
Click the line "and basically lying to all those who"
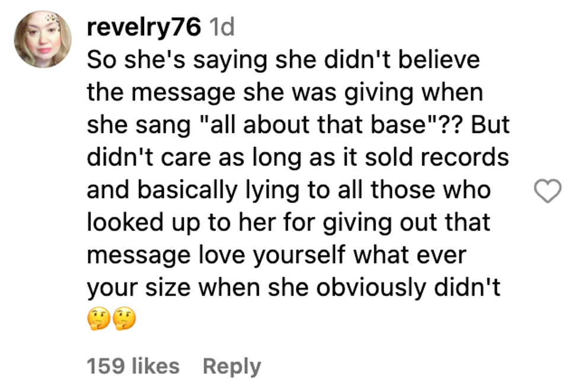point(289,190)
